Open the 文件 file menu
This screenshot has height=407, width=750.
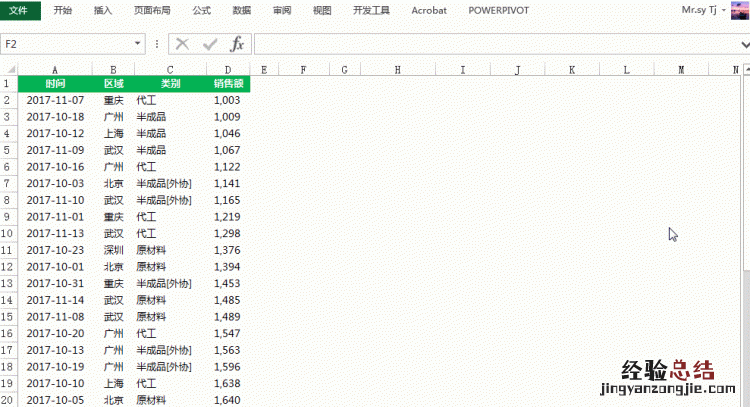pyautogui.click(x=20, y=10)
